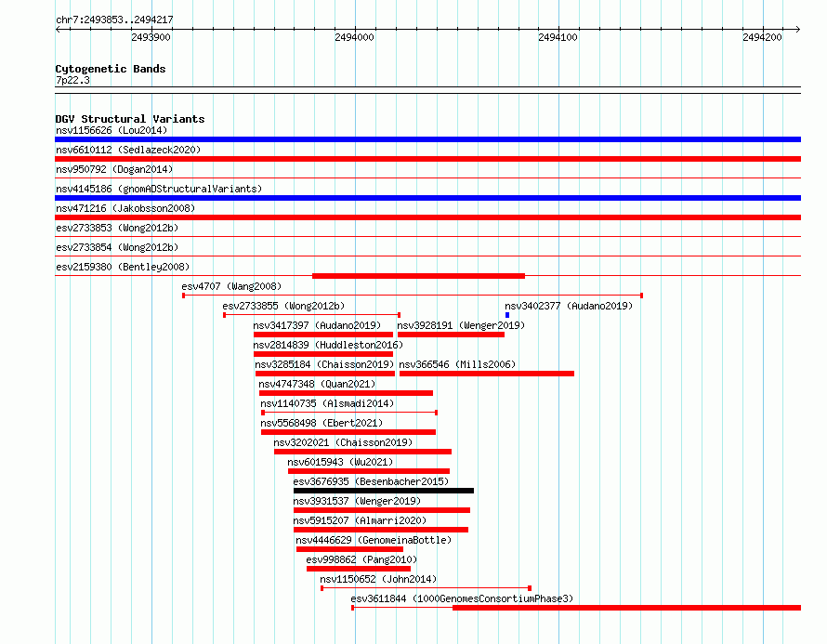Open nsv6610112 (Sedlazeck2020) label
827x644 pixels.
[128, 150]
